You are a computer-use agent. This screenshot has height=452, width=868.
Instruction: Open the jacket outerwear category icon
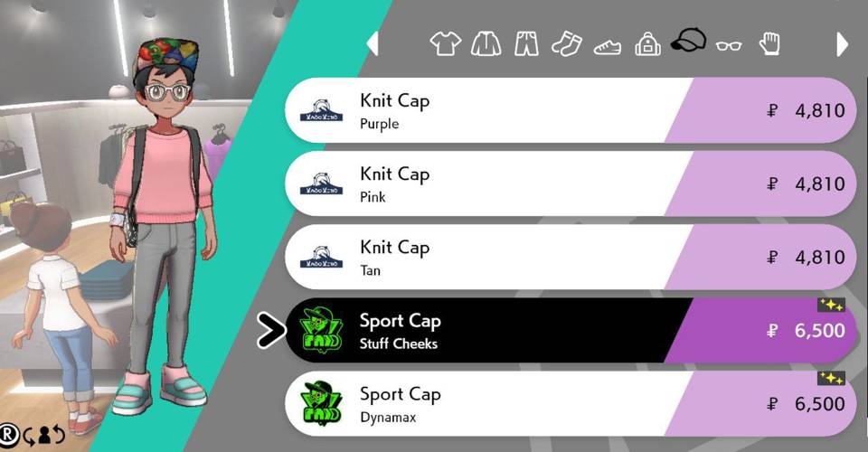486,43
